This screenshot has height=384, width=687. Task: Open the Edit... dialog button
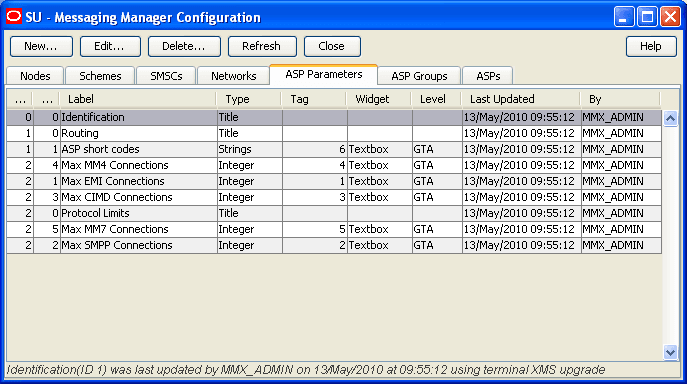point(110,46)
